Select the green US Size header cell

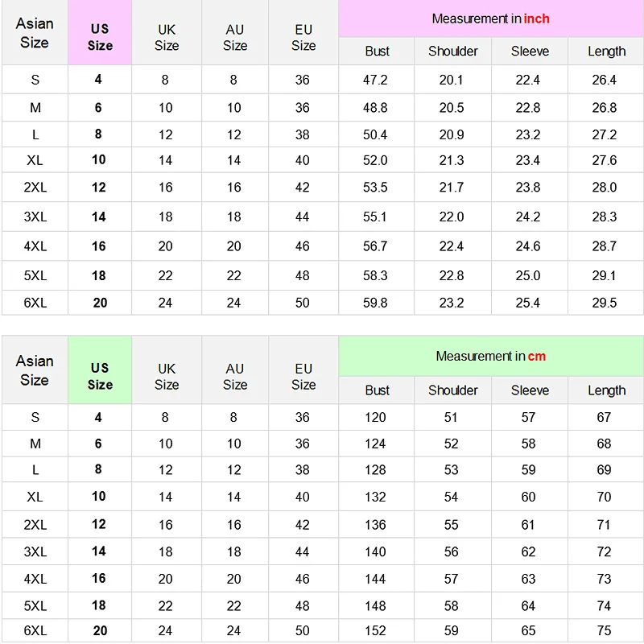click(x=100, y=376)
